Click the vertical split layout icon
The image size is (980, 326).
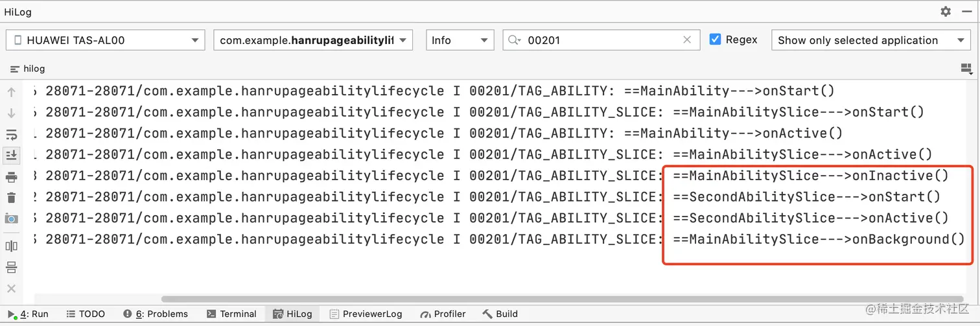click(x=11, y=246)
